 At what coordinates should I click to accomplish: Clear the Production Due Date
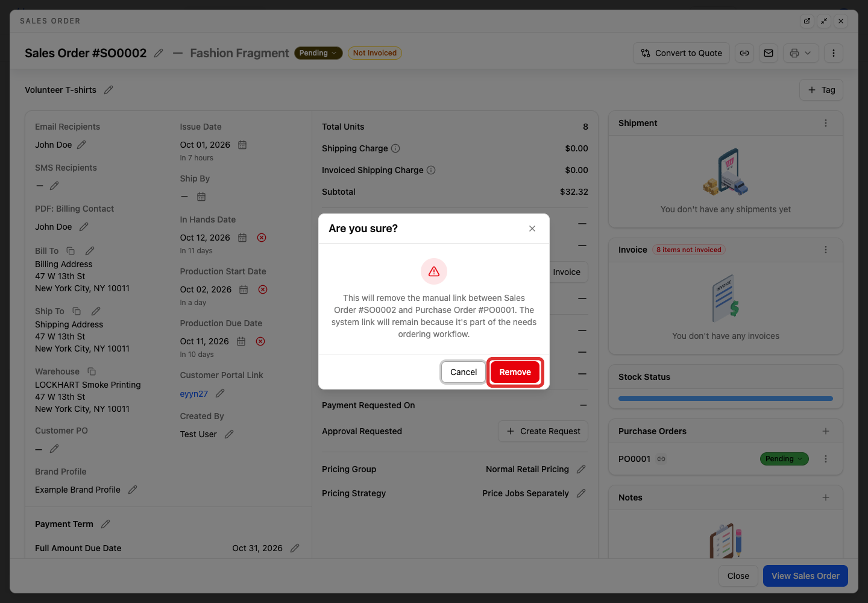[x=260, y=341]
